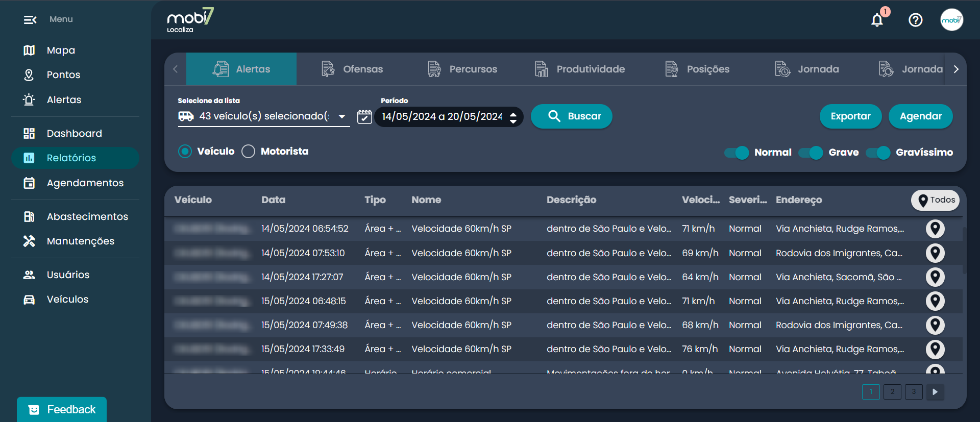Switch to the Posições tab
This screenshot has height=422, width=980.
[698, 69]
